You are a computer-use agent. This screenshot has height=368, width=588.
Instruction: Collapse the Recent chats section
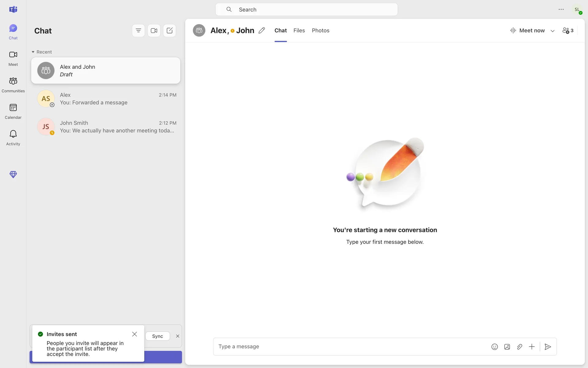click(x=33, y=52)
